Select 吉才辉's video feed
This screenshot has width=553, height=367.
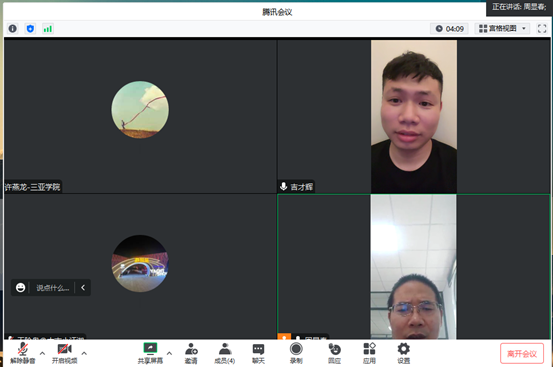click(414, 116)
